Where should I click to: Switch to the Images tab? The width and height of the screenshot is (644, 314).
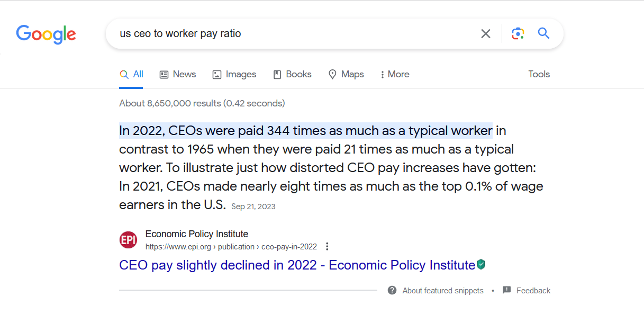tap(234, 74)
